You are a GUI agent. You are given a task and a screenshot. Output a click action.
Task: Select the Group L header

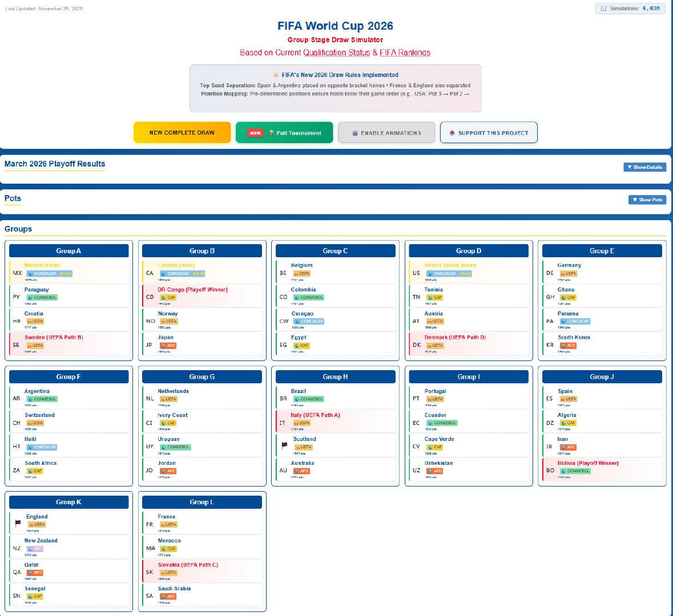202,502
